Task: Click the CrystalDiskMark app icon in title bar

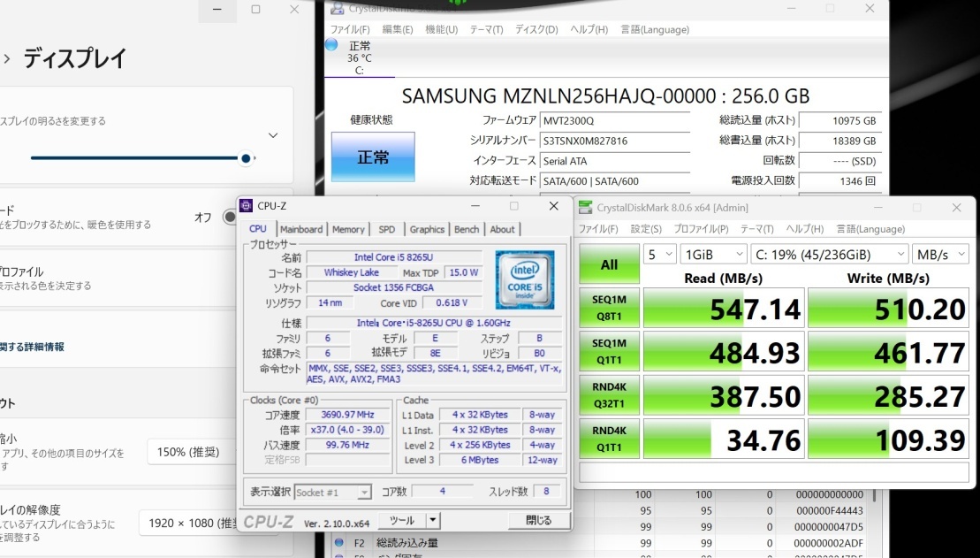Action: click(585, 207)
